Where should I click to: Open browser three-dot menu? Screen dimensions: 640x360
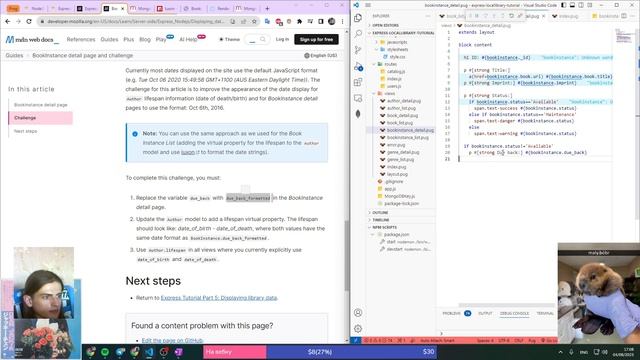(x=342, y=21)
